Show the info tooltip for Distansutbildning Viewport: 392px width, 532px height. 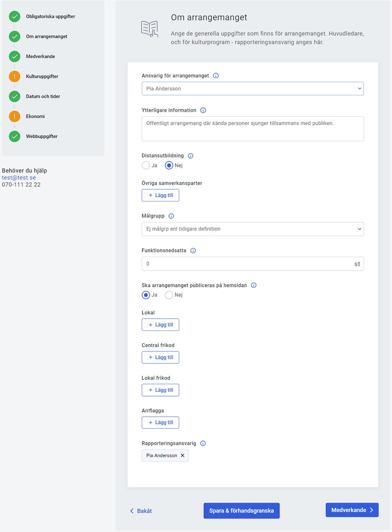pyautogui.click(x=191, y=156)
